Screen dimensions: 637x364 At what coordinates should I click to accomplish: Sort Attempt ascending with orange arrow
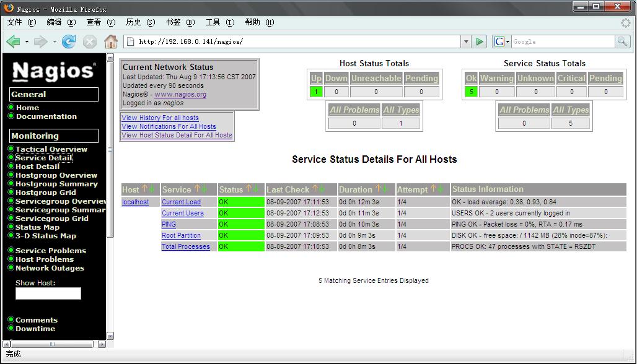point(433,189)
